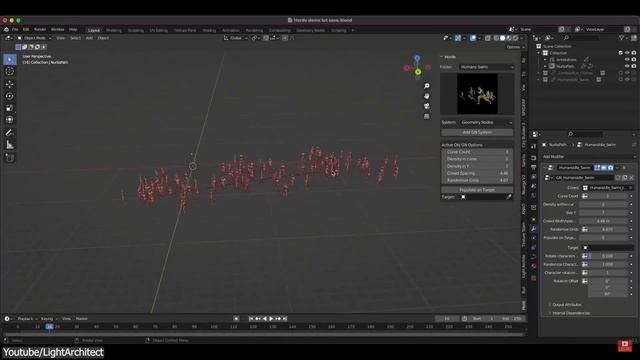This screenshot has height=360, width=640.
Task: Toggle the camera view icon
Action: (427, 106)
